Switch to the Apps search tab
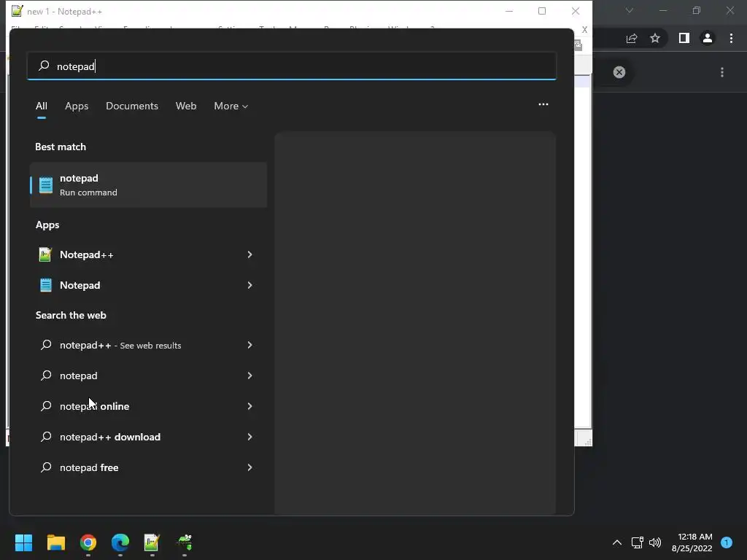 (x=77, y=106)
